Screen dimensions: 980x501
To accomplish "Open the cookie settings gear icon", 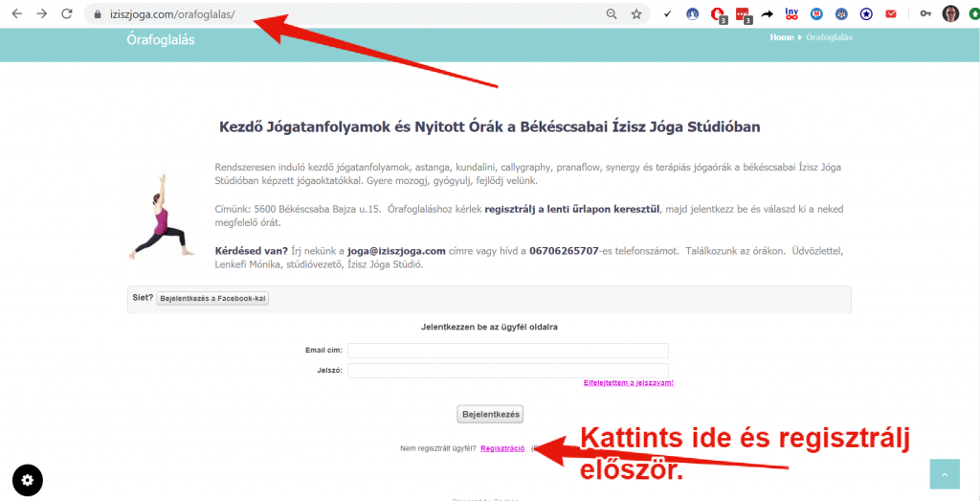I will click(27, 479).
